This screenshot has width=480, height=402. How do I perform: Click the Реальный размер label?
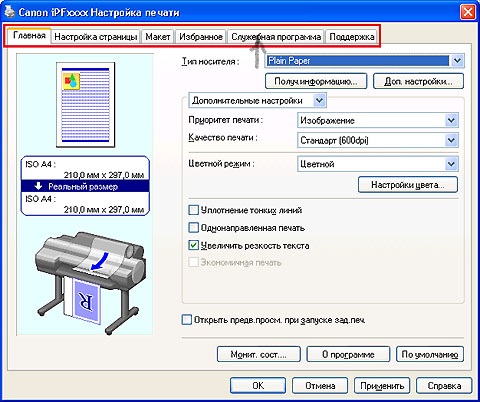pyautogui.click(x=83, y=186)
